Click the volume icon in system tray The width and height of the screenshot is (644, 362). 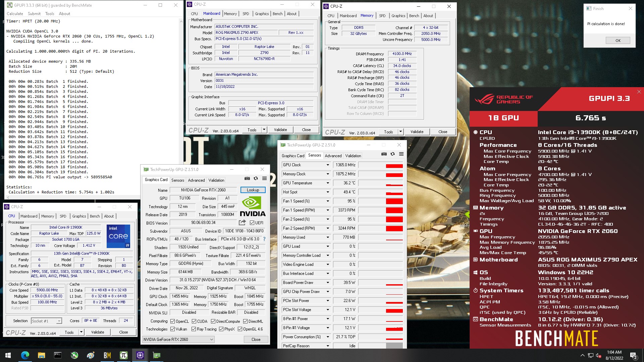(598, 355)
